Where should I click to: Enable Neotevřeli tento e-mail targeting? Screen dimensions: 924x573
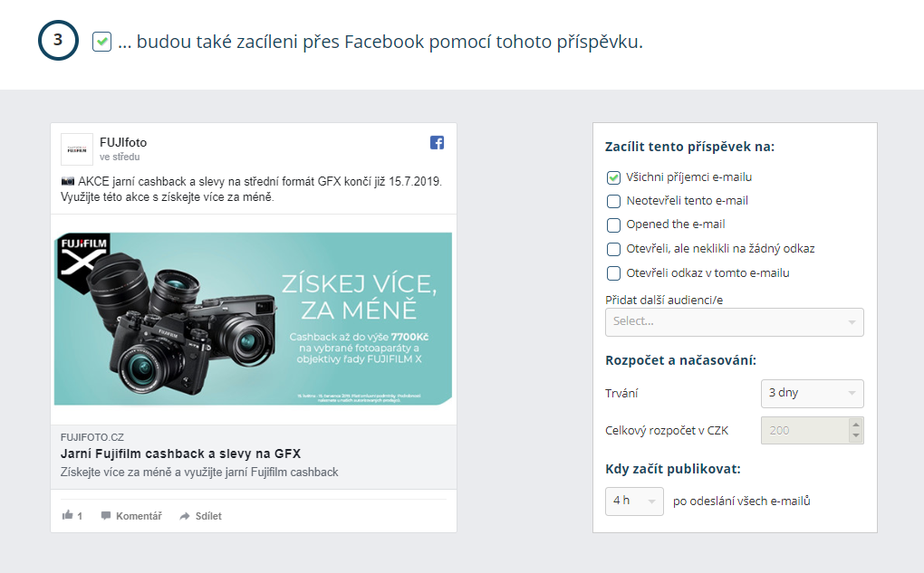point(612,201)
